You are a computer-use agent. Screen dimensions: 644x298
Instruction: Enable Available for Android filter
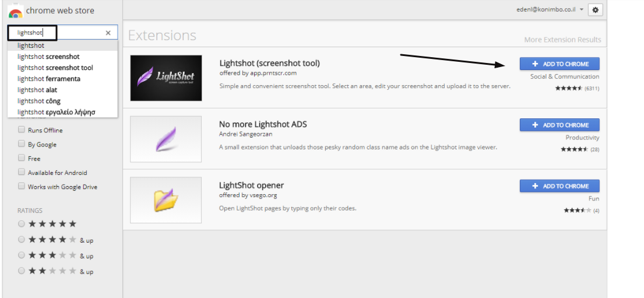pos(22,172)
